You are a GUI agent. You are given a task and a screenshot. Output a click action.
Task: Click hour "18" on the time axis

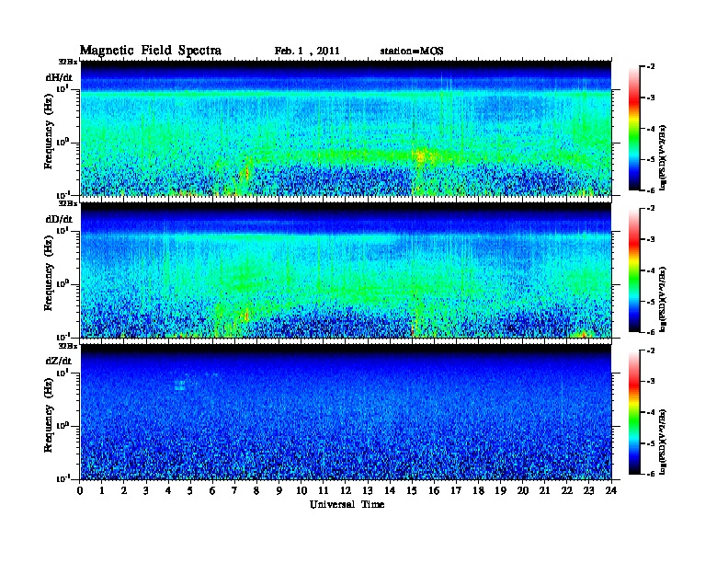point(478,490)
